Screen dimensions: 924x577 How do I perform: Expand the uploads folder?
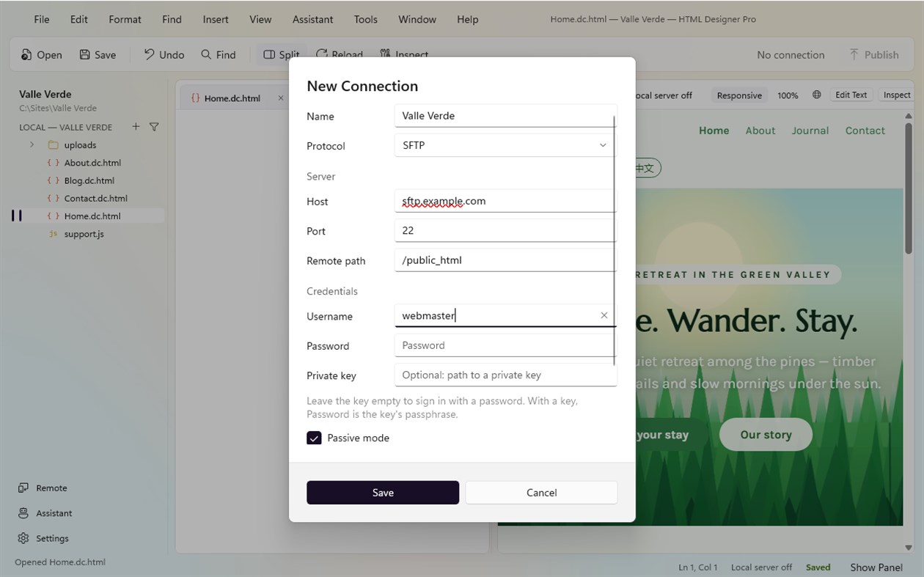(32, 145)
